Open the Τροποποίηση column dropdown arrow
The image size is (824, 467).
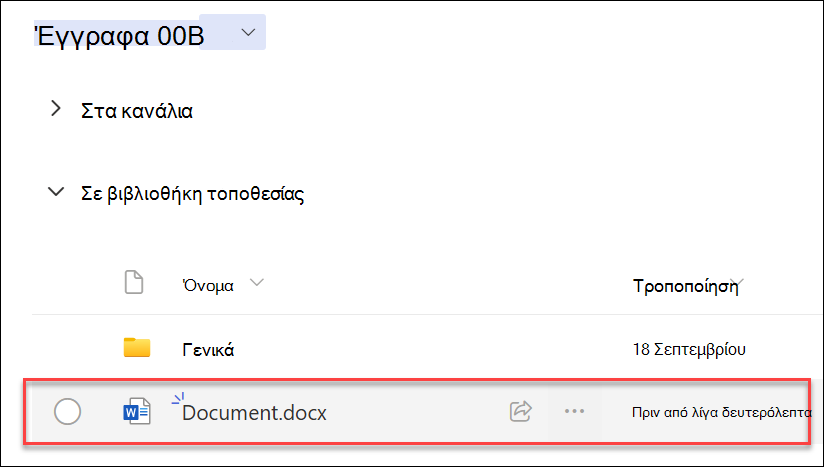pyautogui.click(x=739, y=284)
